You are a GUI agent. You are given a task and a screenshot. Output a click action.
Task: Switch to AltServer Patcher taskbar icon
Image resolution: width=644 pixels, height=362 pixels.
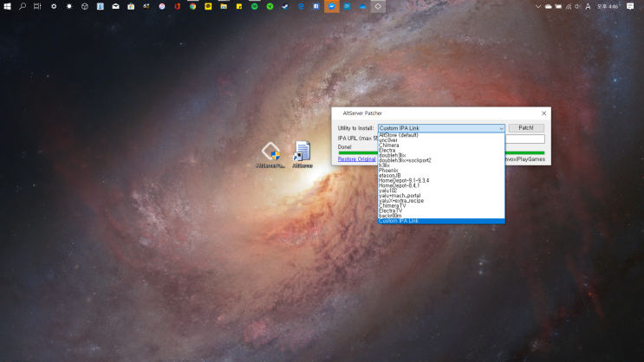pos(378,6)
